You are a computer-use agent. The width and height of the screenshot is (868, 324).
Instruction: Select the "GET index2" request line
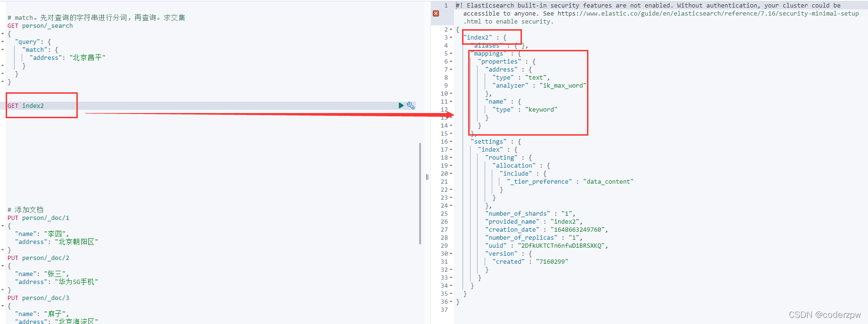coord(25,105)
